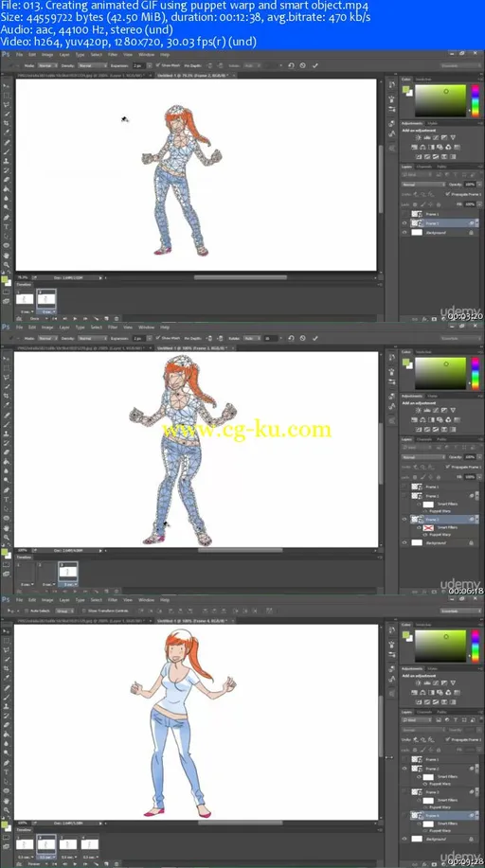The image size is (485, 868).
Task: Select timeline frame 3 thumbnail in 00:06:18 screenshot
Action: (x=68, y=572)
